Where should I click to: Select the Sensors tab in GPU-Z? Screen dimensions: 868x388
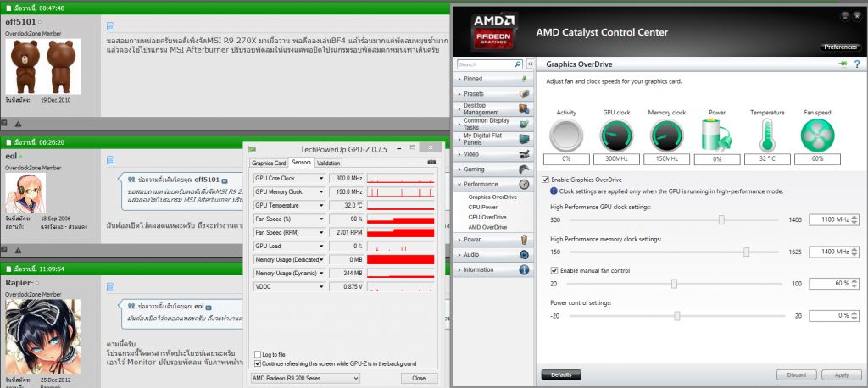(x=301, y=163)
